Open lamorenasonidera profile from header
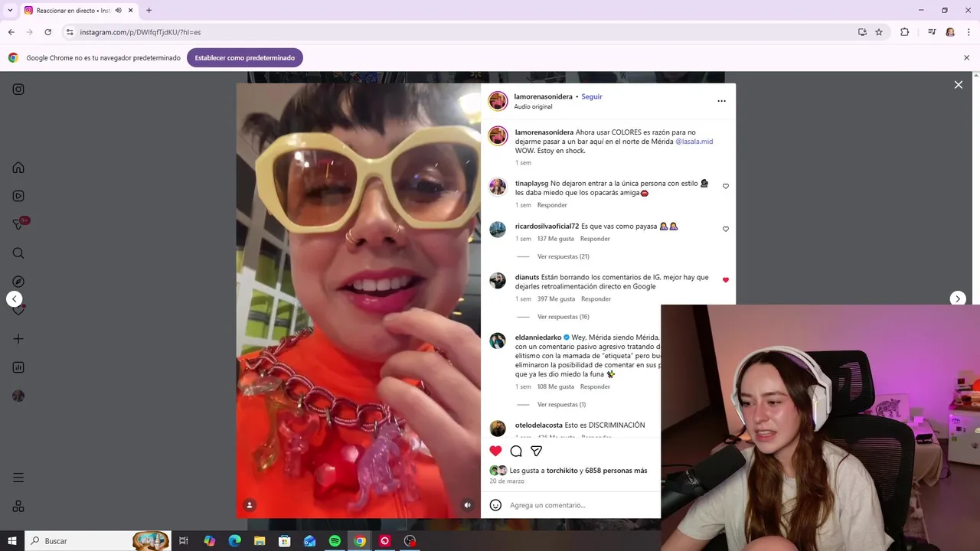 tap(543, 96)
